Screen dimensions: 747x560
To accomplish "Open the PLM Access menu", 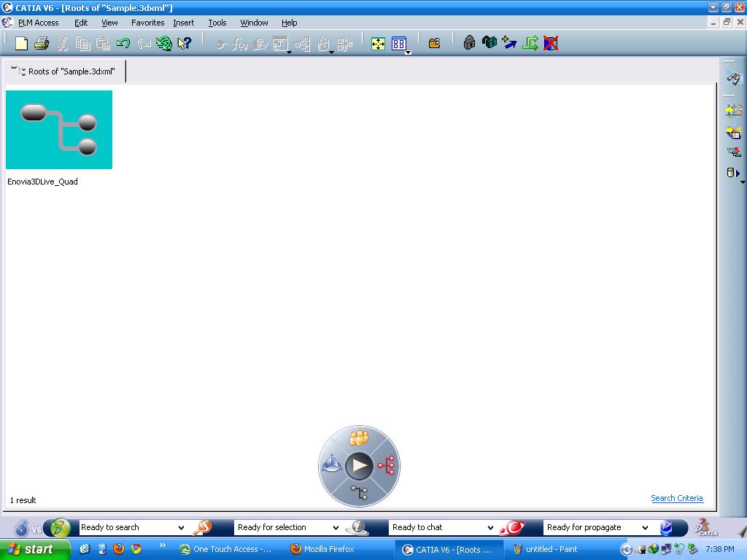I will (x=38, y=23).
